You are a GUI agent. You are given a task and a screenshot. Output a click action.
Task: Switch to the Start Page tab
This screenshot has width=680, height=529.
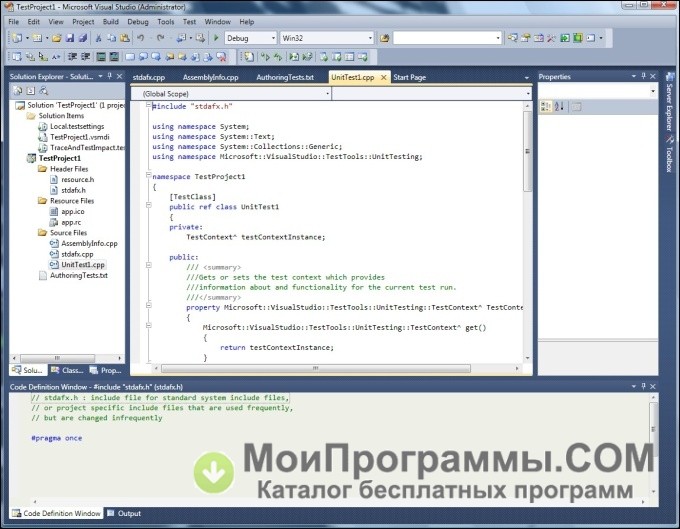click(409, 77)
